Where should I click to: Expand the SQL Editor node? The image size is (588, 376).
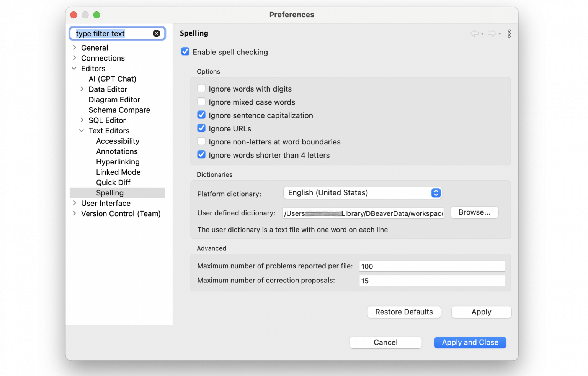pos(82,120)
